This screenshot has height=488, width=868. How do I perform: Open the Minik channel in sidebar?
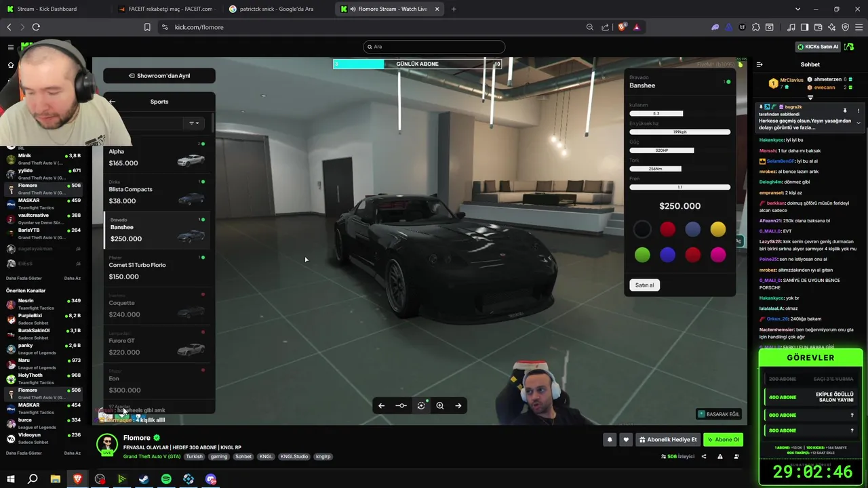43,159
